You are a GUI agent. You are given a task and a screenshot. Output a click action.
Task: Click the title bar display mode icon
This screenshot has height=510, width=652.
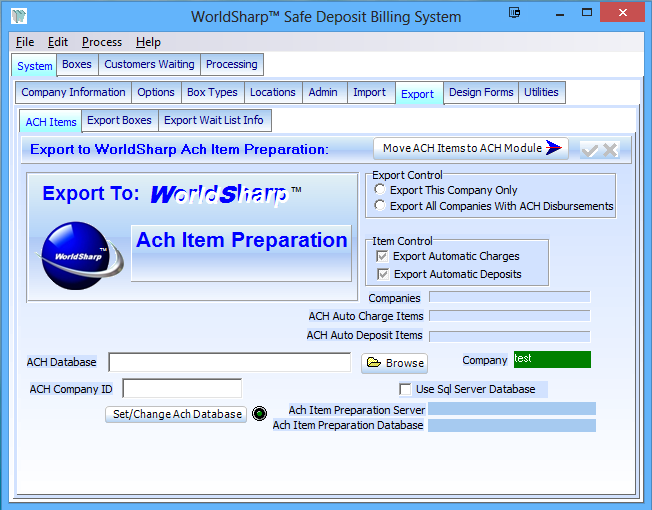[514, 14]
